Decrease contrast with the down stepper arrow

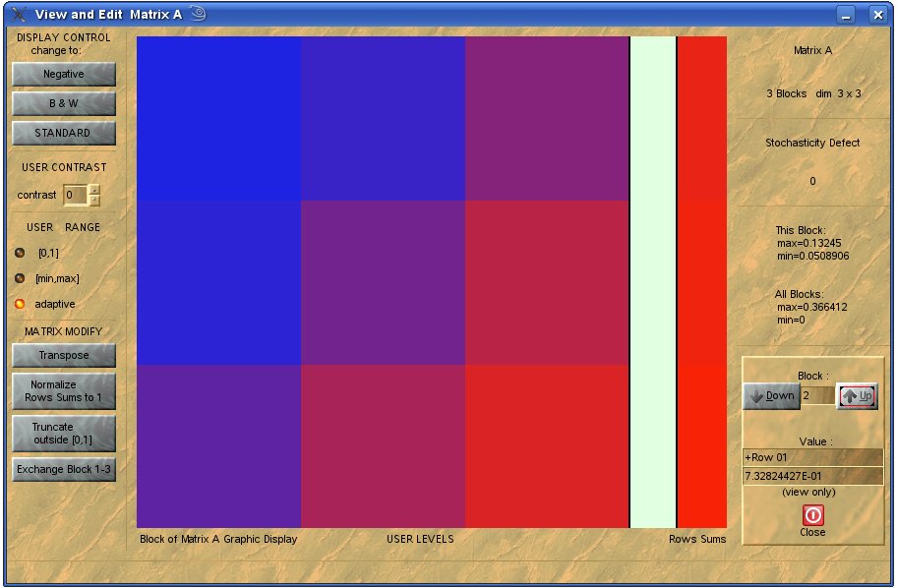coord(94,201)
